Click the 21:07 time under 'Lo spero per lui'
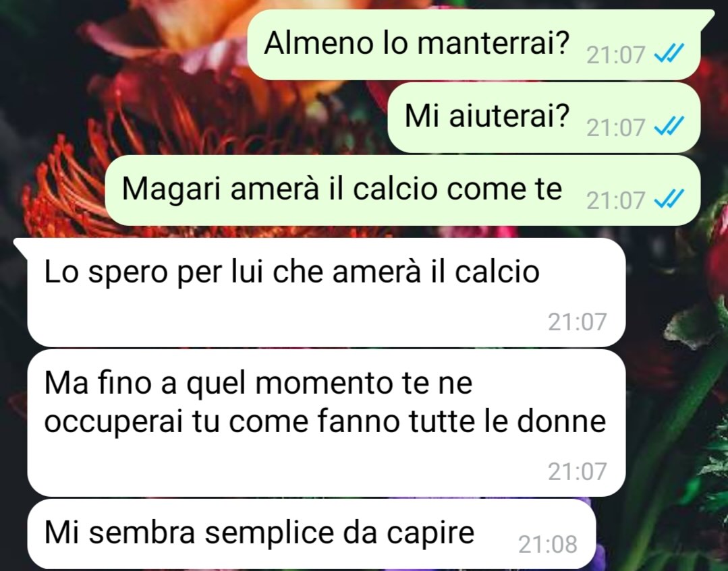Screen dimensions: 728x571 (x=577, y=322)
